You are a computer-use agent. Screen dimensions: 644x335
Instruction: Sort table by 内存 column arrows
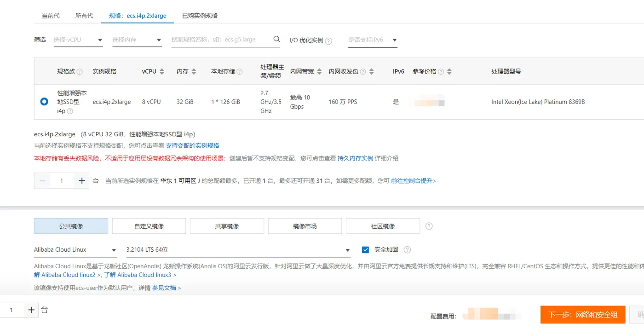194,72
